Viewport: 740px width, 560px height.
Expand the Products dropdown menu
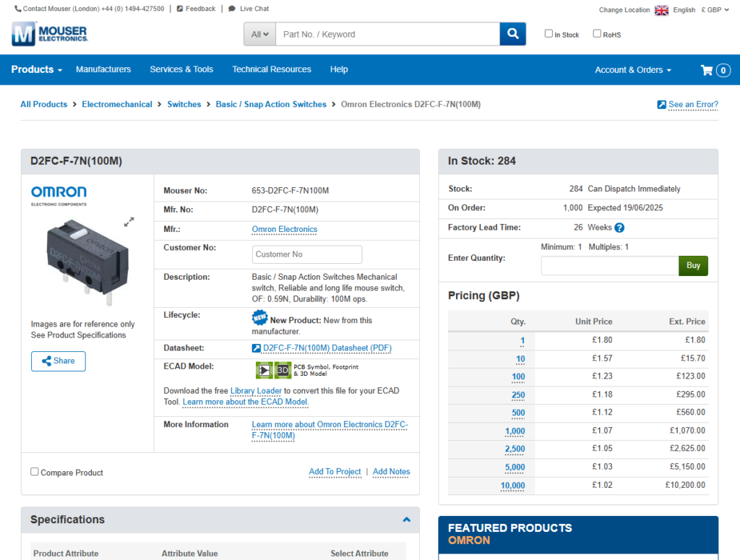click(37, 69)
